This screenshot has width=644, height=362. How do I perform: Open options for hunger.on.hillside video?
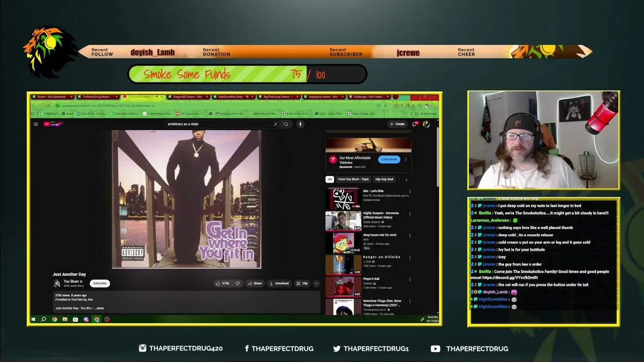pos(410,257)
